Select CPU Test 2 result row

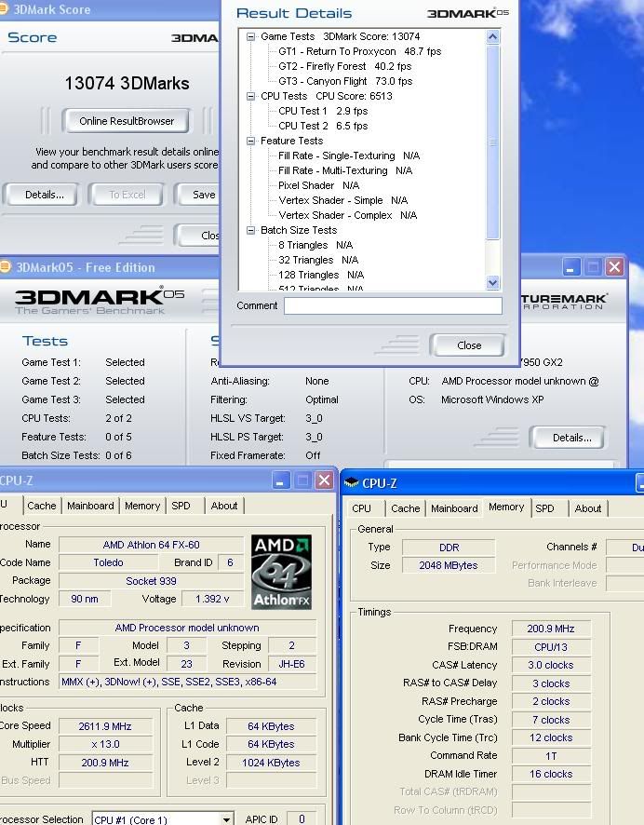click(x=323, y=127)
